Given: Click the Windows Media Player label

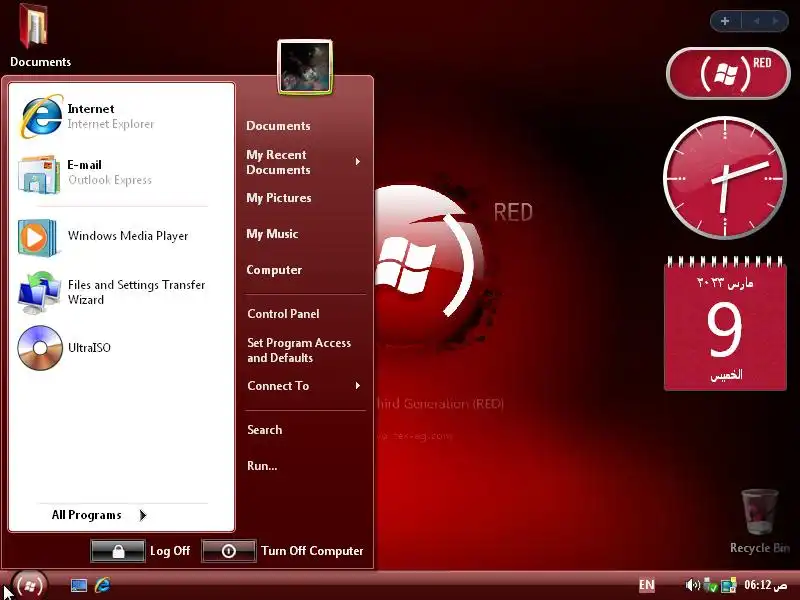Looking at the screenshot, I should [128, 236].
